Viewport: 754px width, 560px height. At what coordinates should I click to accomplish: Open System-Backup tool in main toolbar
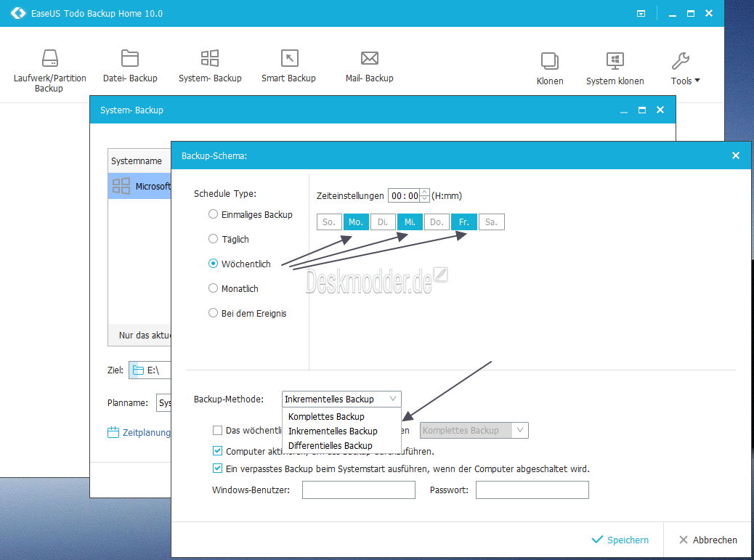[210, 66]
